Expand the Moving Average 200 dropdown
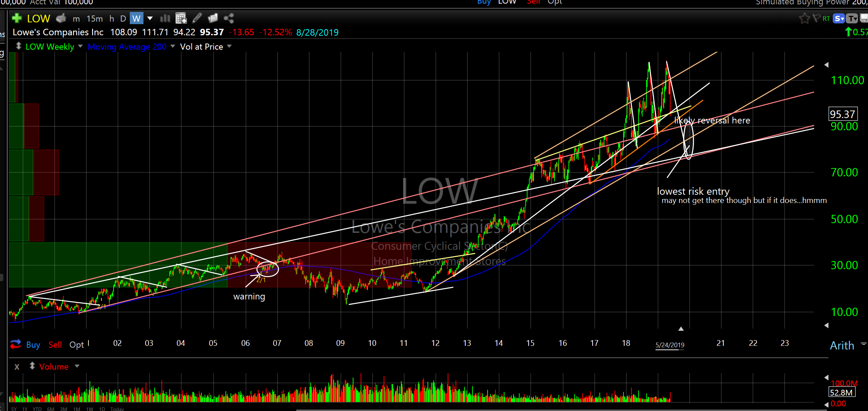The image size is (868, 411). coord(173,46)
